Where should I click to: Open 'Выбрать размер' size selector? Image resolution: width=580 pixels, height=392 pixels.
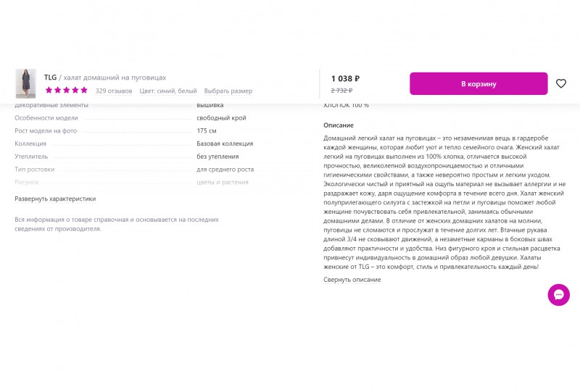click(228, 91)
